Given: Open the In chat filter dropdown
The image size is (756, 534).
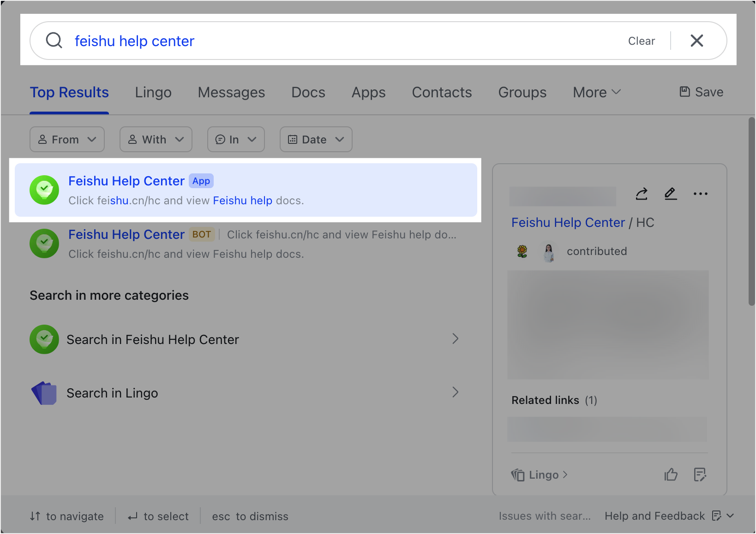Looking at the screenshot, I should point(236,139).
